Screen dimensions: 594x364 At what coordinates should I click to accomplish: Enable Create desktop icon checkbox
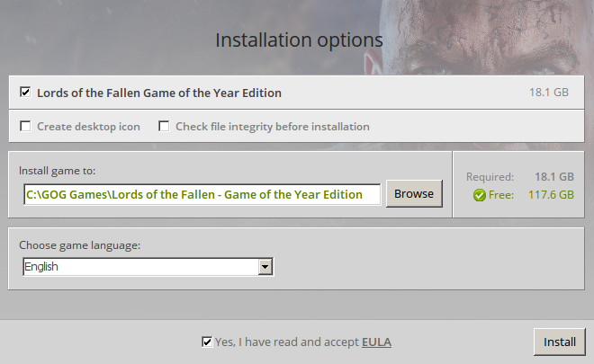[x=25, y=126]
